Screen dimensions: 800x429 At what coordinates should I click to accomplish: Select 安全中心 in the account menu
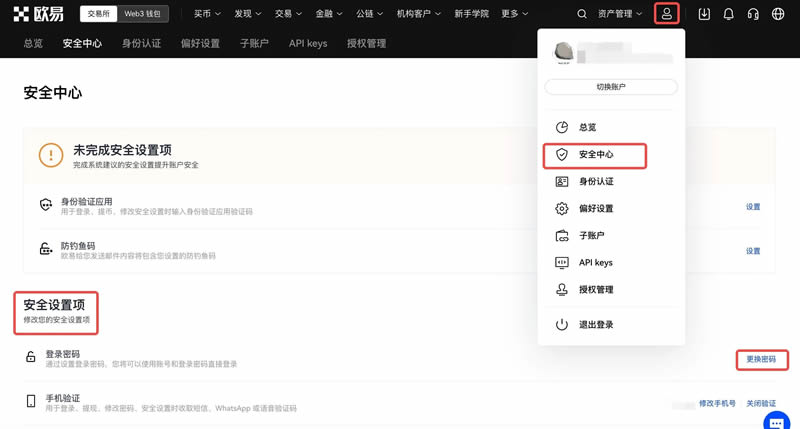596,155
